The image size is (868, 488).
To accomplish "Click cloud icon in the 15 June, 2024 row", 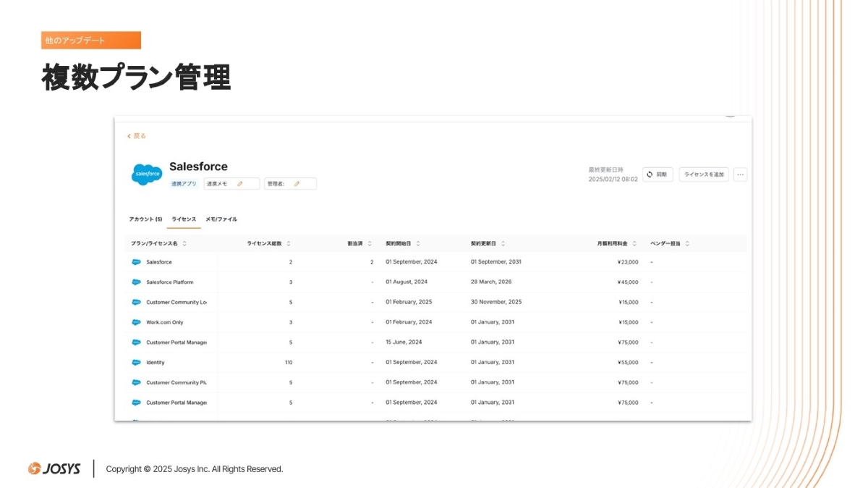I will 136,342.
